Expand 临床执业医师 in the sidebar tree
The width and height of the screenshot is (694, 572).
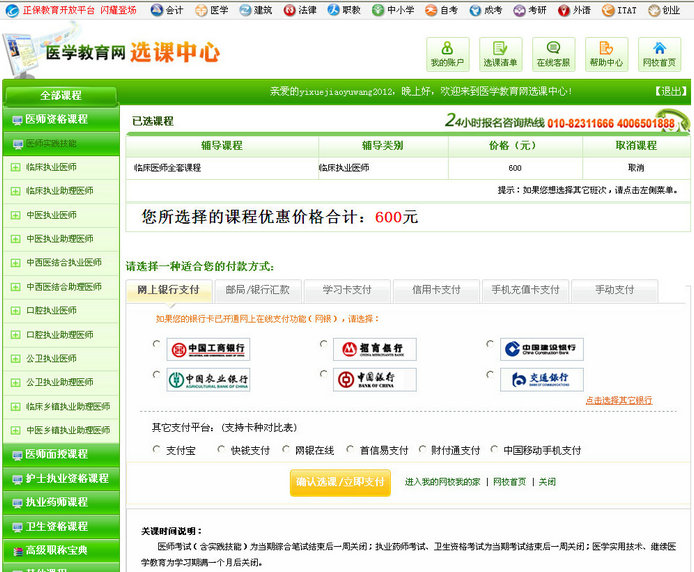[x=15, y=167]
